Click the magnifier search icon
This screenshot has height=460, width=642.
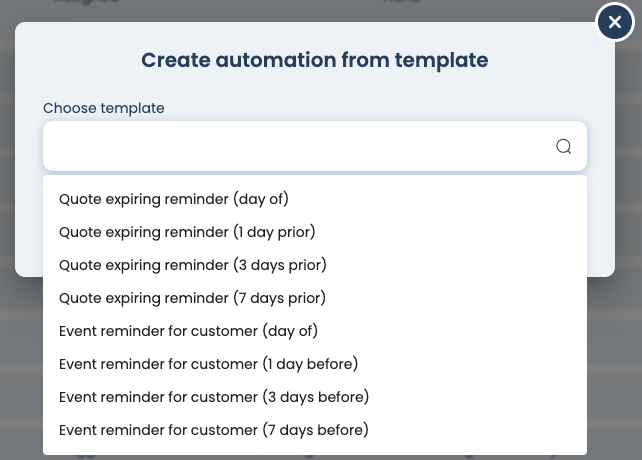point(564,147)
